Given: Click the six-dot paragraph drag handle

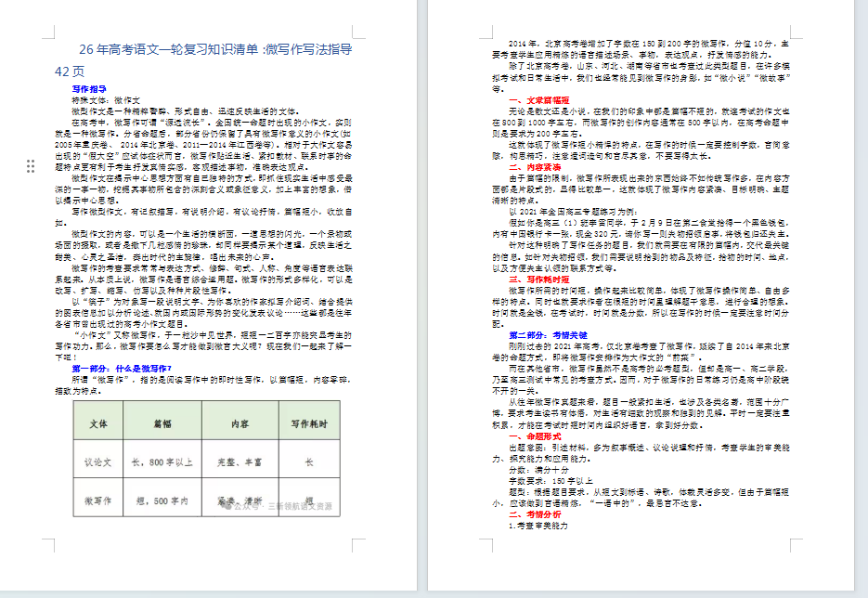Looking at the screenshot, I should (32, 166).
